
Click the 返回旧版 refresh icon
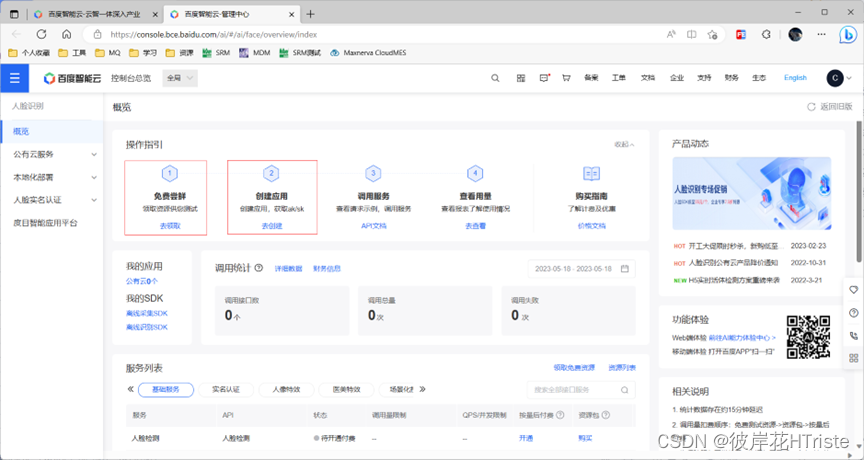coord(811,107)
